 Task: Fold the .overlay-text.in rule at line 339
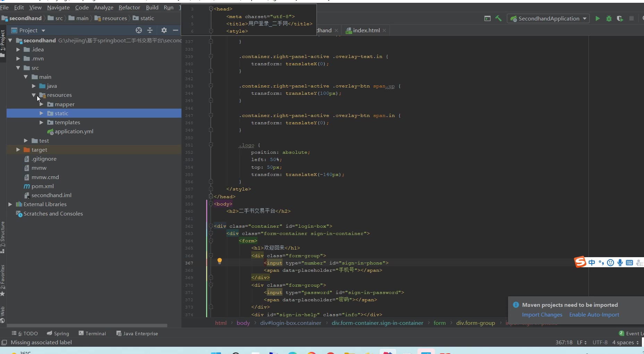point(211,57)
